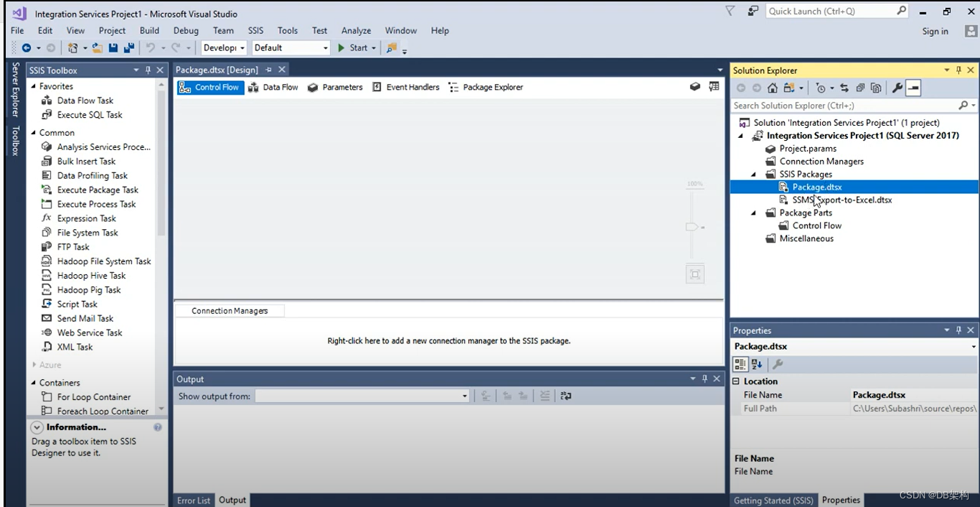The image size is (980, 507).
Task: Select the FTP Task in Common section
Action: [72, 246]
